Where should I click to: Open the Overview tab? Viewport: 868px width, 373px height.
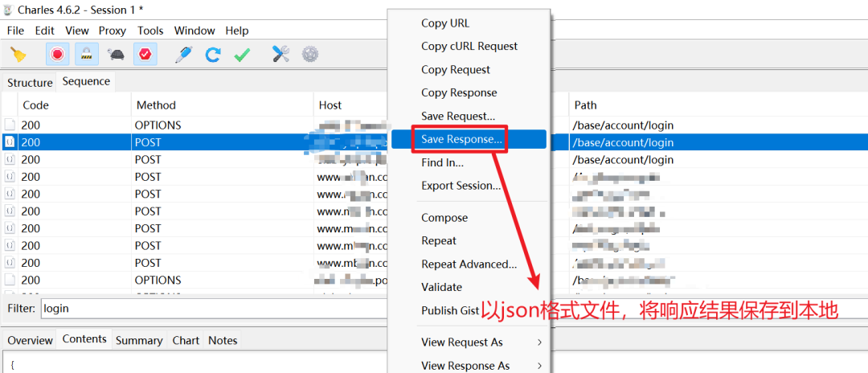pos(30,340)
